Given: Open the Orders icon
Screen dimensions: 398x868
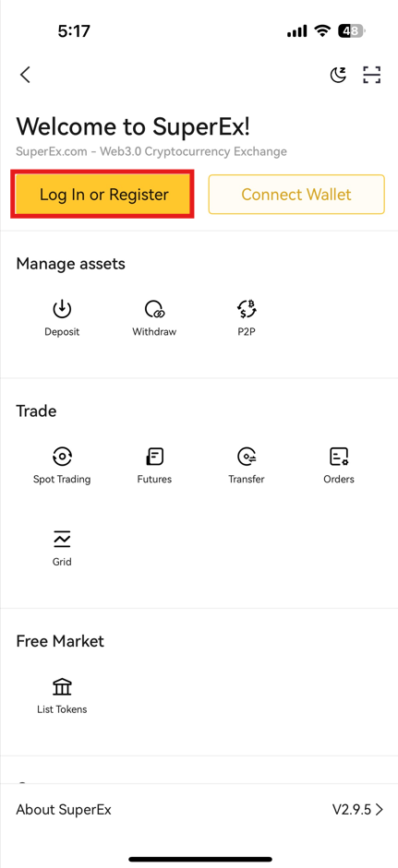Looking at the screenshot, I should tap(339, 457).
